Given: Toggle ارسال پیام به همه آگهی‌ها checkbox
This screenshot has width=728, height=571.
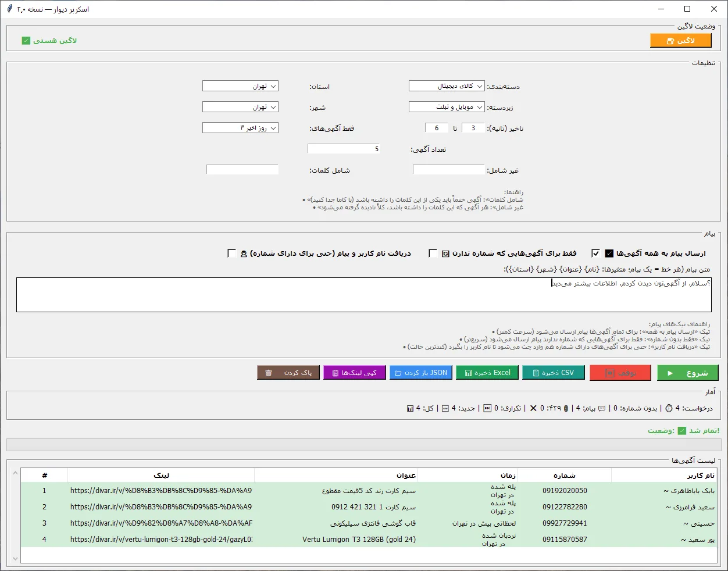Looking at the screenshot, I should pos(595,253).
